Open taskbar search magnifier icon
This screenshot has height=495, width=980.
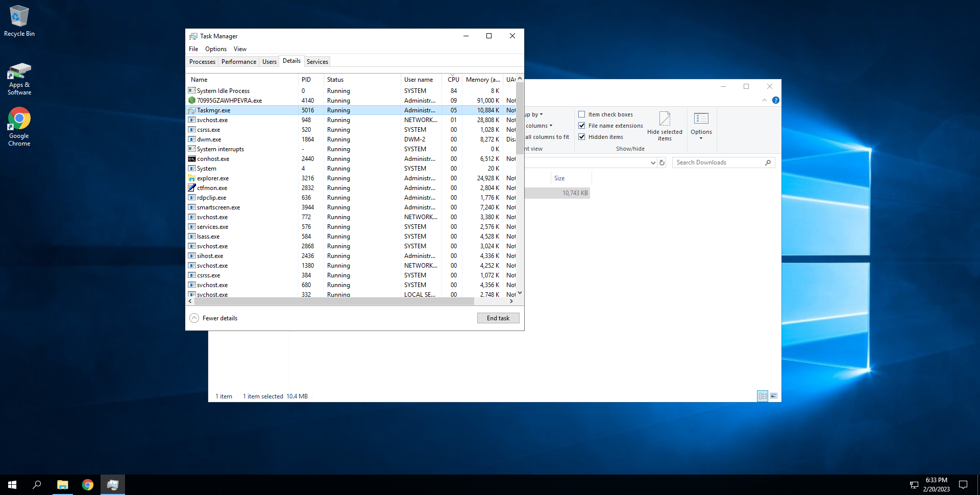click(37, 484)
